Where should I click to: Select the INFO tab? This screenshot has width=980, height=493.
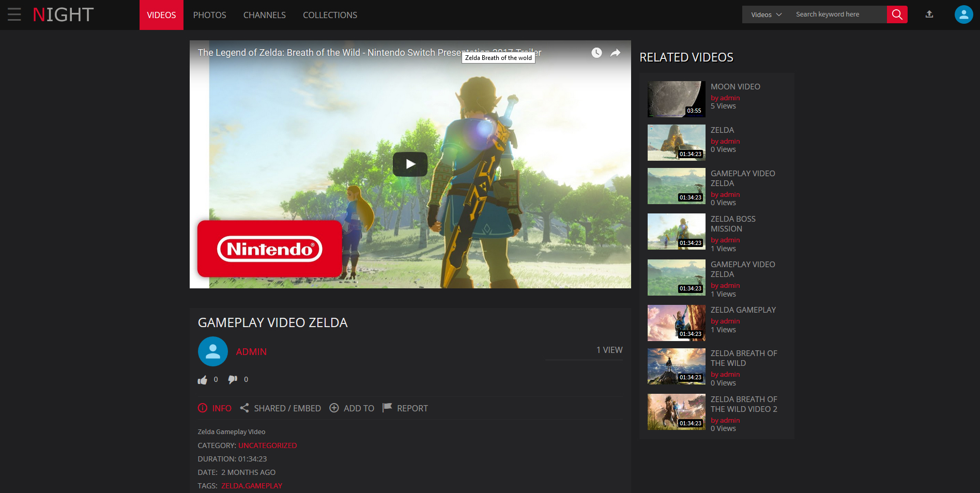(x=222, y=408)
